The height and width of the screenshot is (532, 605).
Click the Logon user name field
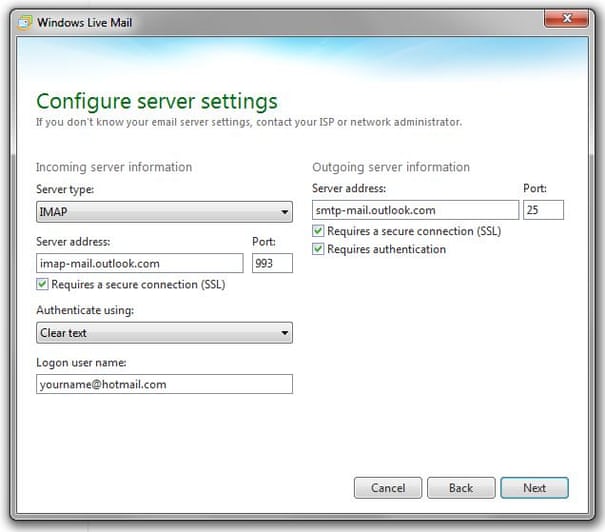coord(164,384)
